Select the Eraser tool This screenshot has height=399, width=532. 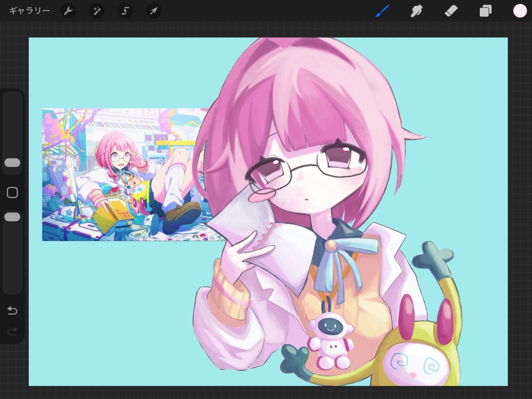(x=450, y=11)
